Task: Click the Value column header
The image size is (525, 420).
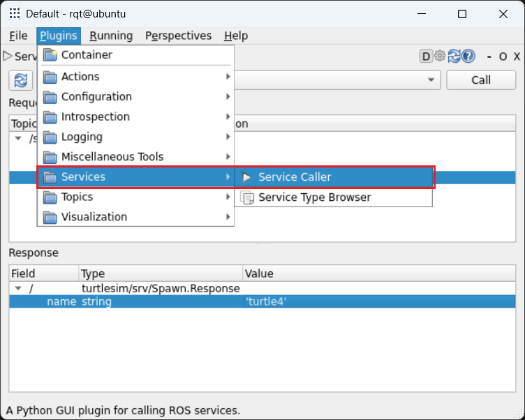Action: 258,273
